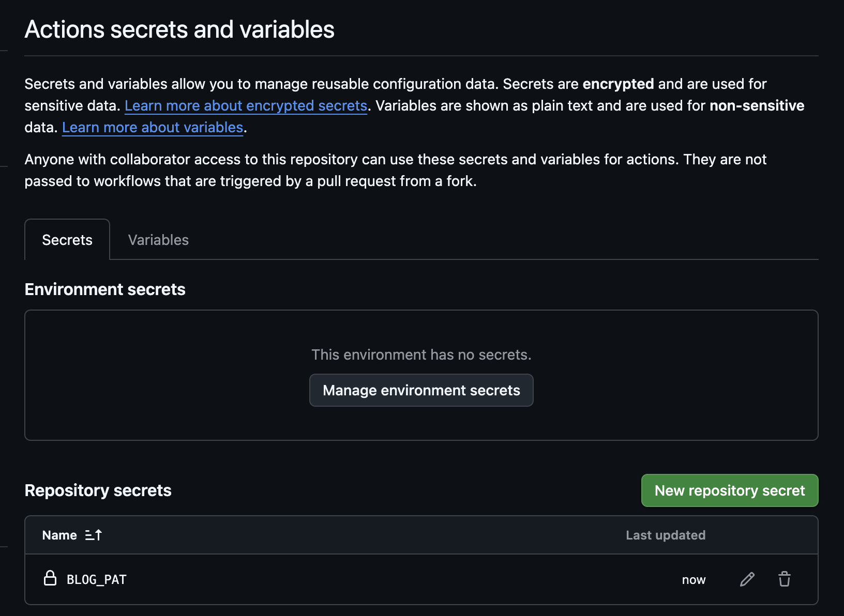Click the Name column header label
Image resolution: width=844 pixels, height=616 pixels.
(59, 535)
